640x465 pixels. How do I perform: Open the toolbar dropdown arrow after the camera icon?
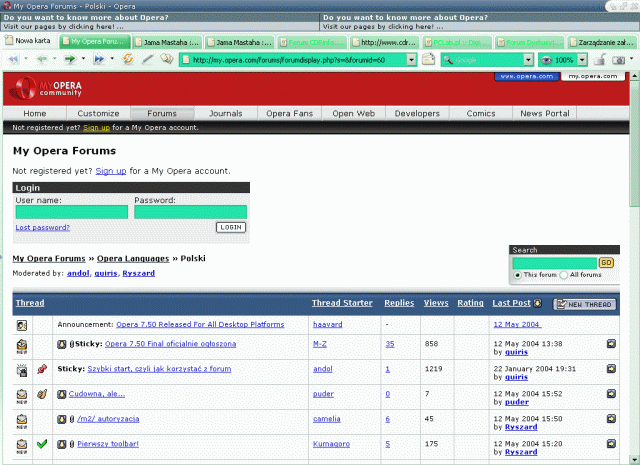tap(631, 59)
